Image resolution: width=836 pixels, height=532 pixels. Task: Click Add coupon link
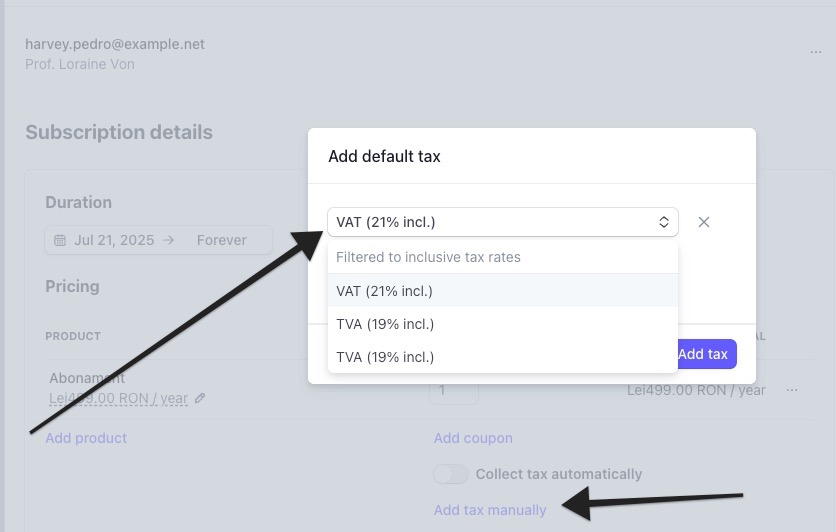(x=473, y=438)
